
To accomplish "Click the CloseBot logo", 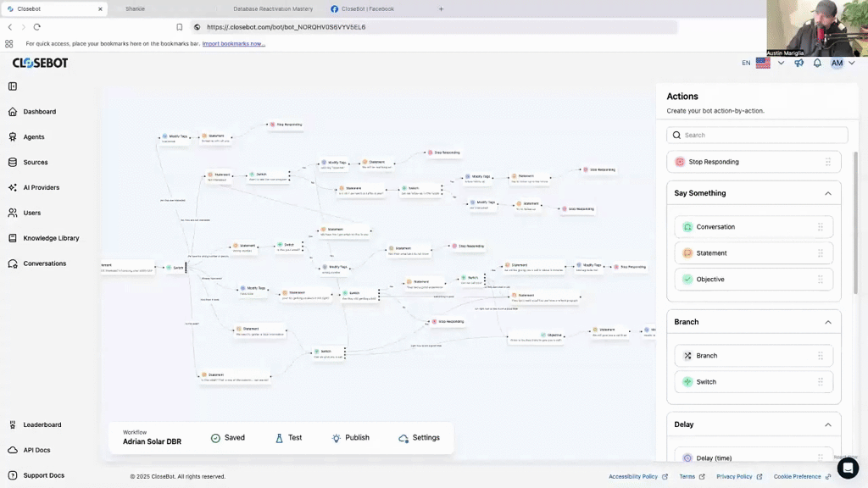I will click(x=41, y=63).
